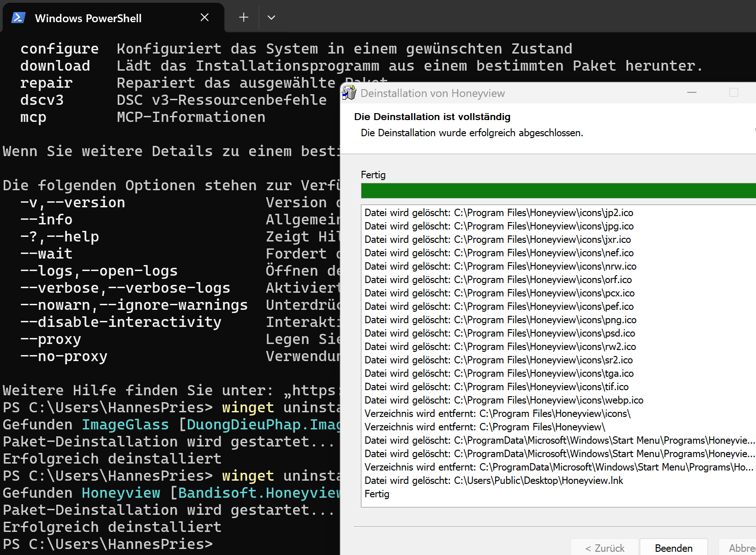Click the highlighted ImageGlass text in the terminal
This screenshot has height=555, width=756.
pyautogui.click(x=125, y=424)
